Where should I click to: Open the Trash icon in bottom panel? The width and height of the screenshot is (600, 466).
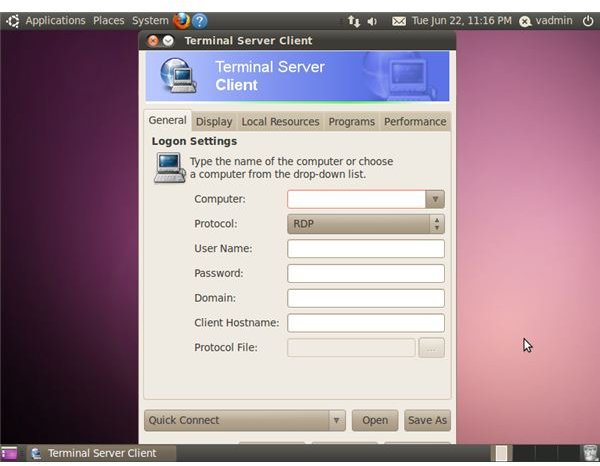(590, 453)
